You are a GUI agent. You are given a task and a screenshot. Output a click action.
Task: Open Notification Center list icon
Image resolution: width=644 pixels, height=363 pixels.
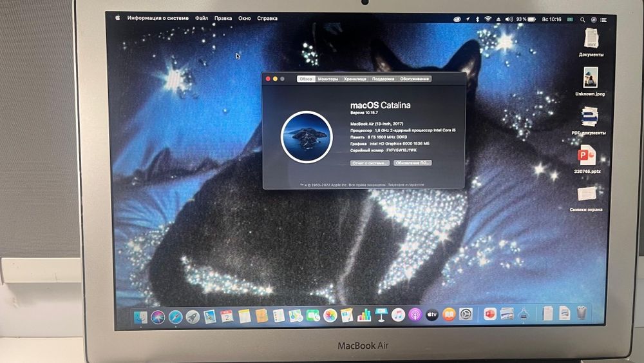pyautogui.click(x=603, y=20)
